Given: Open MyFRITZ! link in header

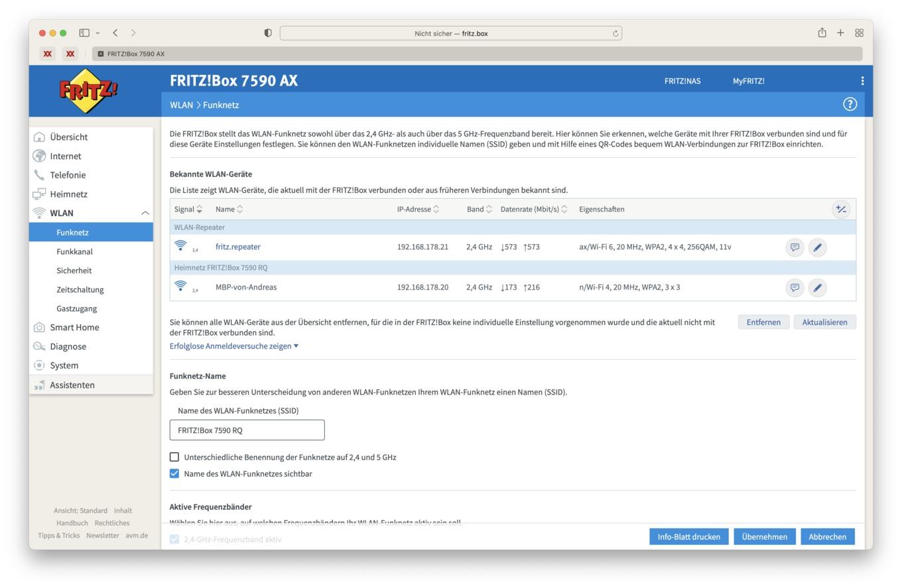Looking at the screenshot, I should coord(748,81).
